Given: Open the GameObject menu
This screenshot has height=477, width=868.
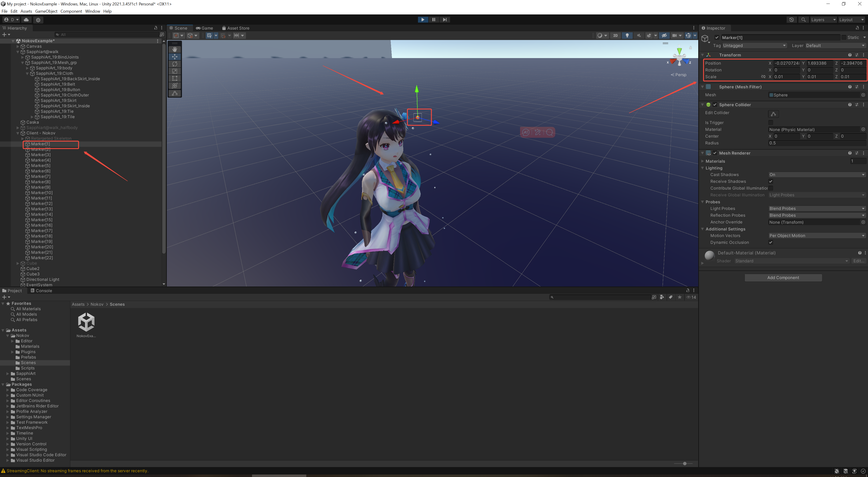Looking at the screenshot, I should [46, 11].
